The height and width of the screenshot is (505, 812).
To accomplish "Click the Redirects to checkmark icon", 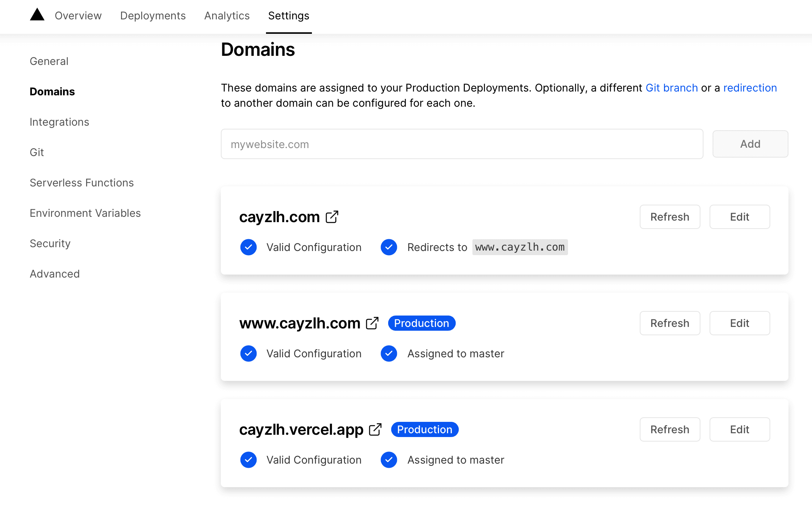I will (x=389, y=247).
